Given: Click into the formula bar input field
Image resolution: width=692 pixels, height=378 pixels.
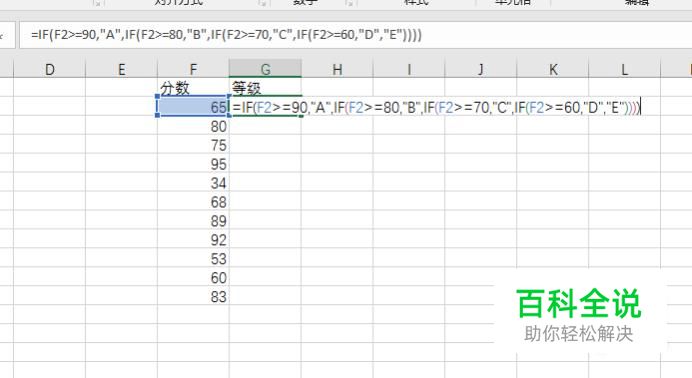Looking at the screenshot, I should point(355,35).
